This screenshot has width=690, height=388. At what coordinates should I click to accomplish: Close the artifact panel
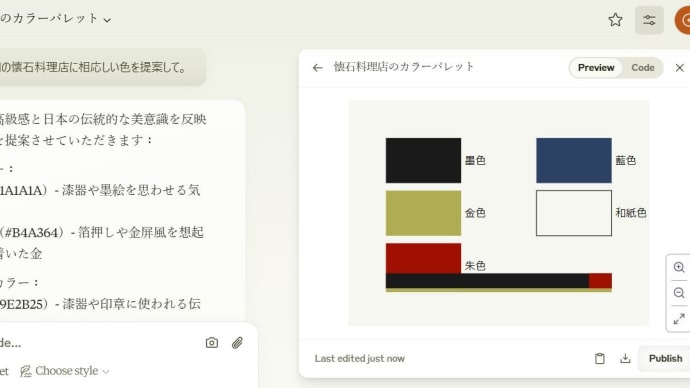(679, 67)
